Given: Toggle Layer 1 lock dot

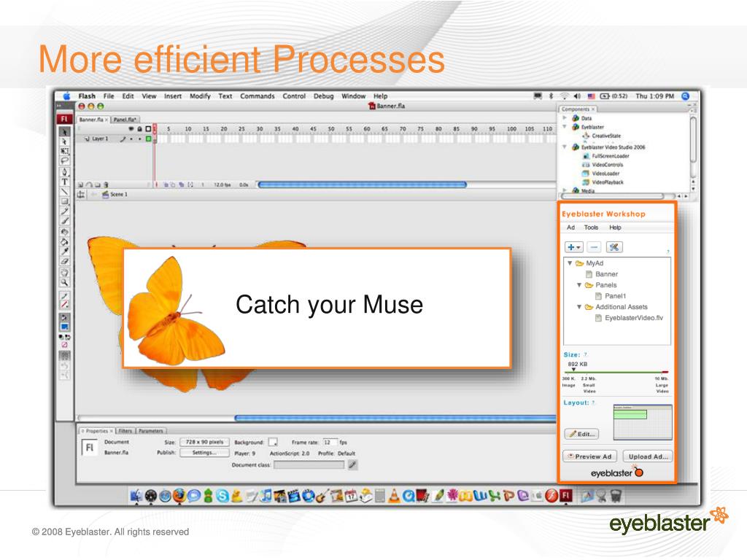Looking at the screenshot, I should pyautogui.click(x=139, y=139).
